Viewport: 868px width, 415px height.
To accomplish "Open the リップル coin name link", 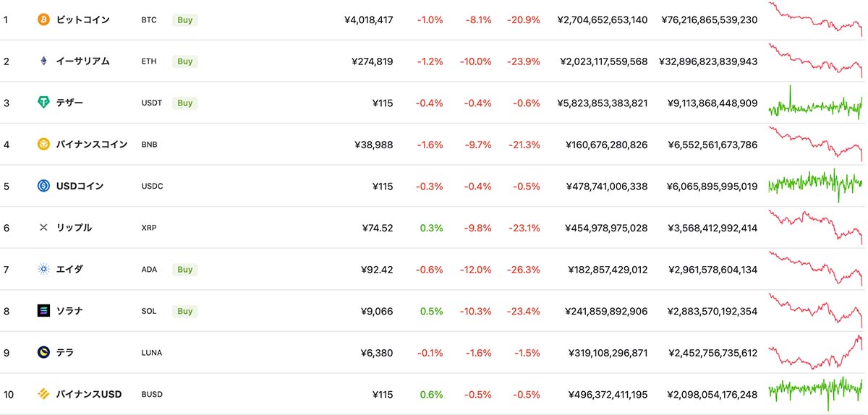I will pyautogui.click(x=75, y=228).
